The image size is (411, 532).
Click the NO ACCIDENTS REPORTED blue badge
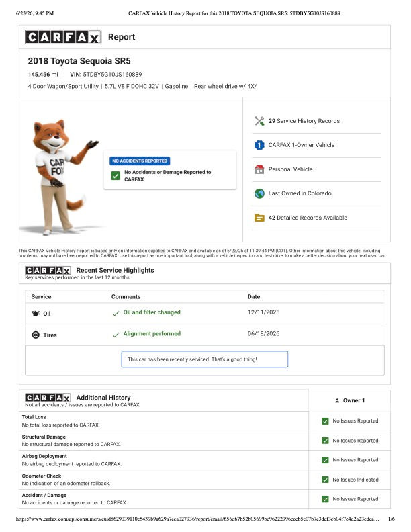point(140,161)
